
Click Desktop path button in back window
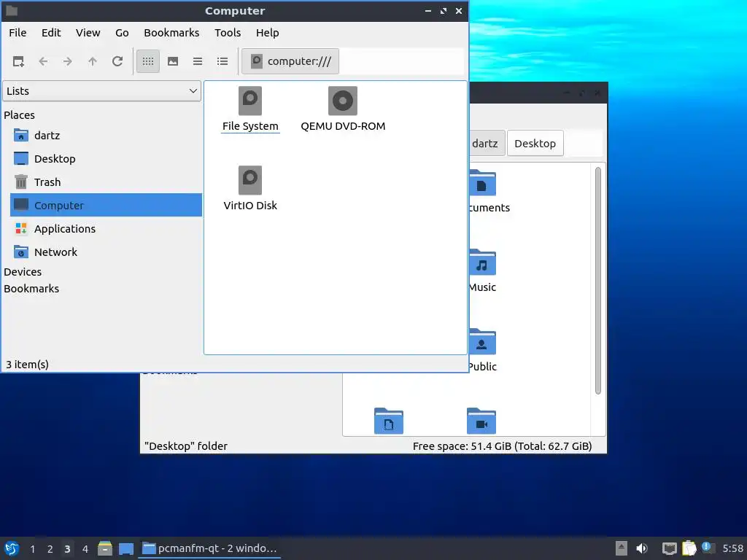tap(535, 144)
